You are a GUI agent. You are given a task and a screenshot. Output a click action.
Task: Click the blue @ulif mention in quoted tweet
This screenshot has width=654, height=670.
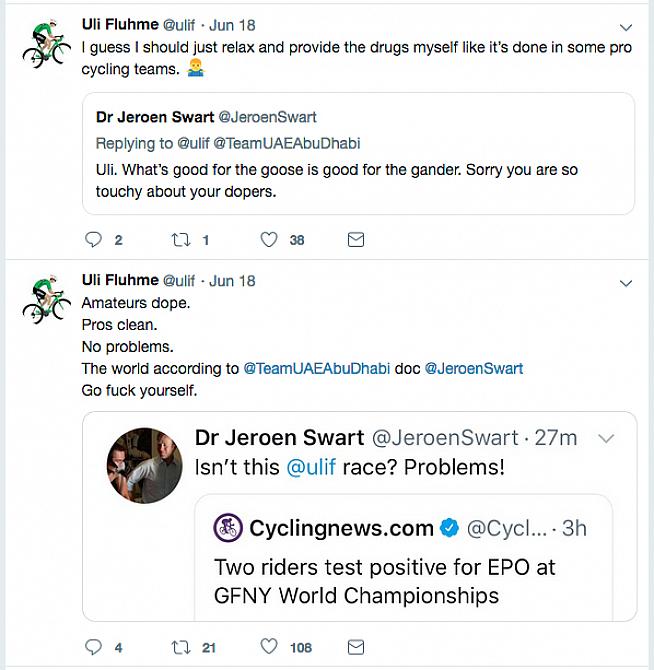[311, 467]
